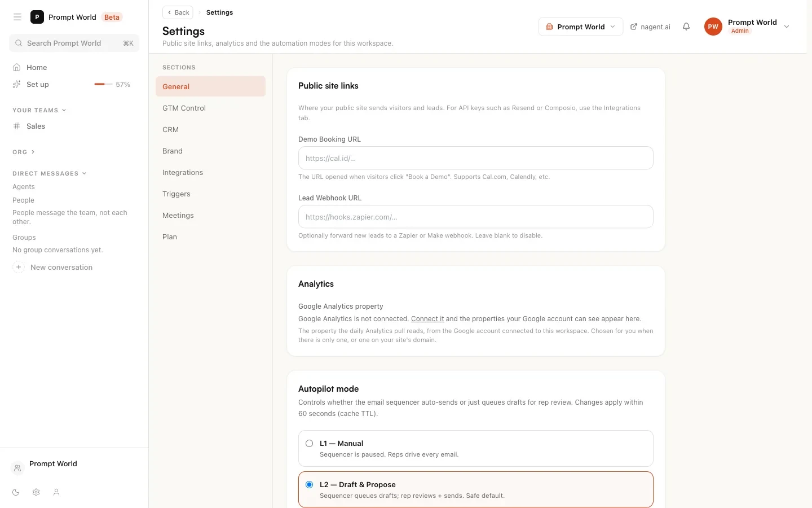
Task: Click the team avatar icon beside Prompt World footer
Action: (17, 468)
